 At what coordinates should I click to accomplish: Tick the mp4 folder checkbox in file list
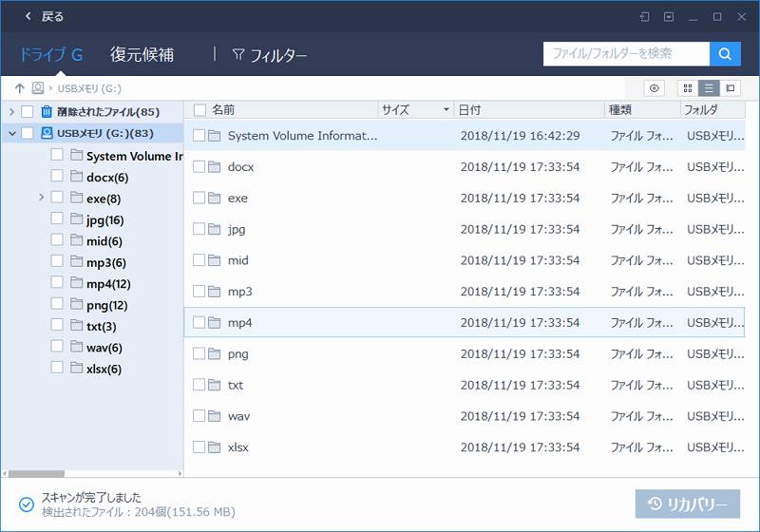[199, 323]
